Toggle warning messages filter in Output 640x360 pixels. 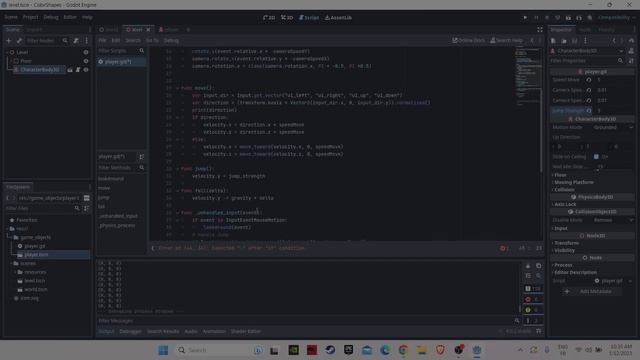(533, 310)
